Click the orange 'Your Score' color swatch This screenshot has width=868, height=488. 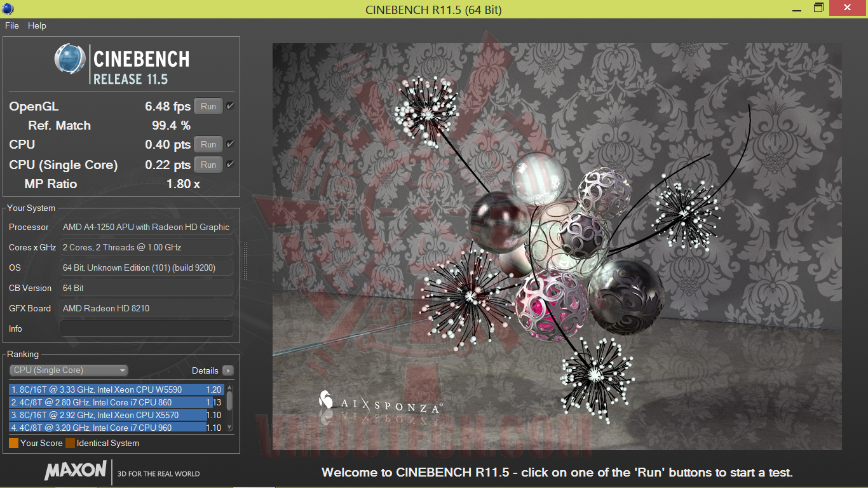(13, 443)
